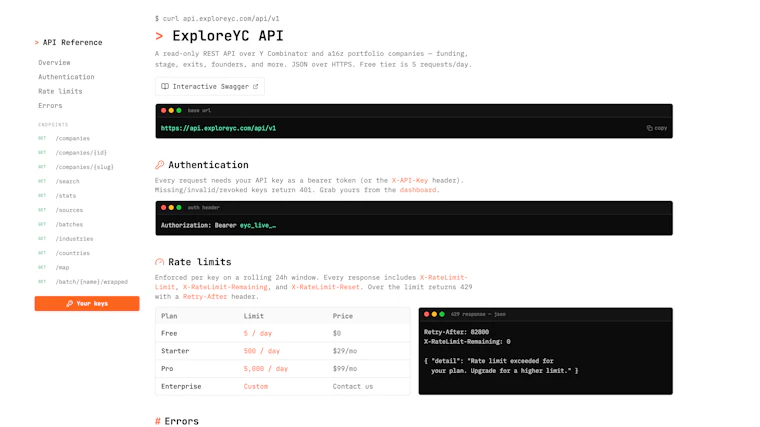
Task: Click the X-API-Key header text
Action: click(410, 180)
